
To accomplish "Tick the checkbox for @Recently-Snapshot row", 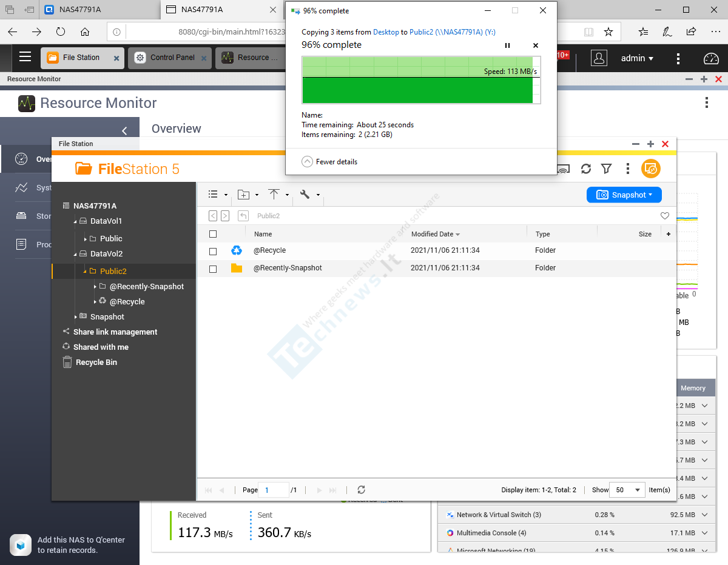I will pos(213,269).
